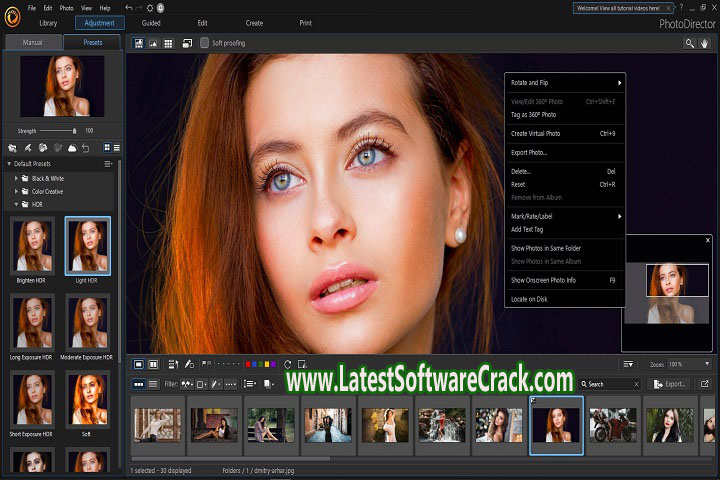This screenshot has width=720, height=480.
Task: Switch to the Library tab
Action: click(48, 23)
